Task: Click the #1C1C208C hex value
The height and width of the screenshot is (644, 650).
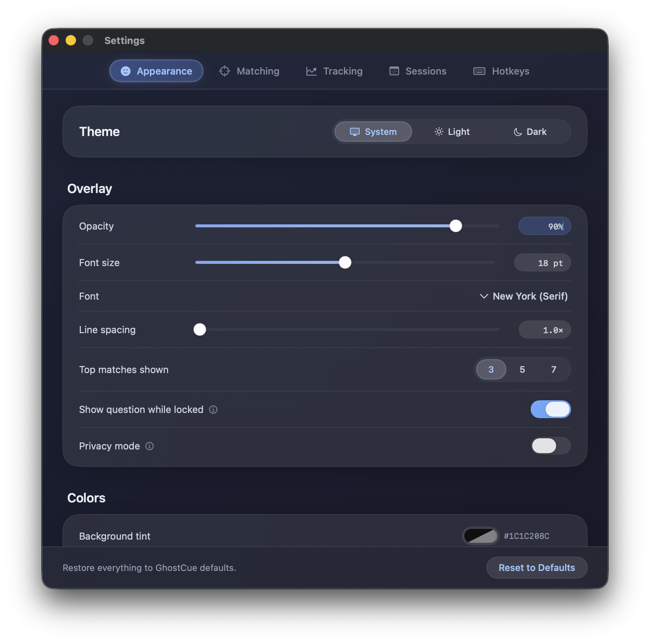Action: tap(526, 536)
